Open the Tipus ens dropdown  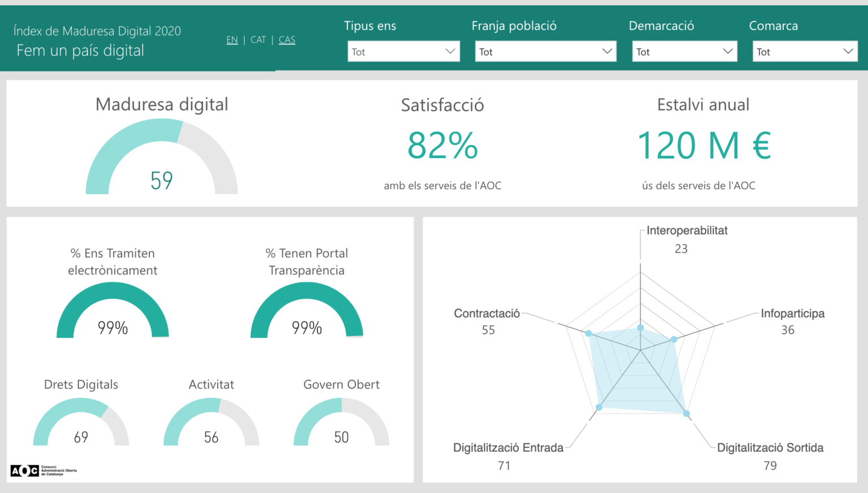tap(403, 51)
